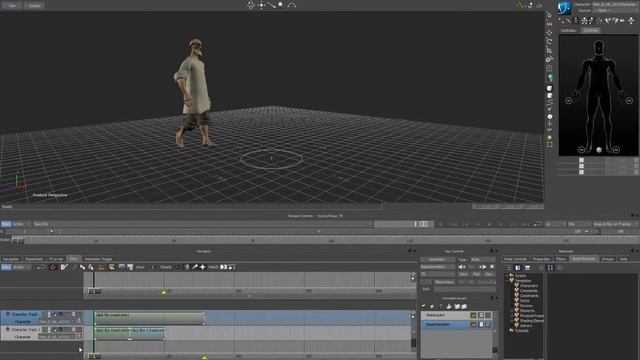The width and height of the screenshot is (640, 360).
Task: Switch to Asset Browser tab in Resources
Action: point(583,259)
